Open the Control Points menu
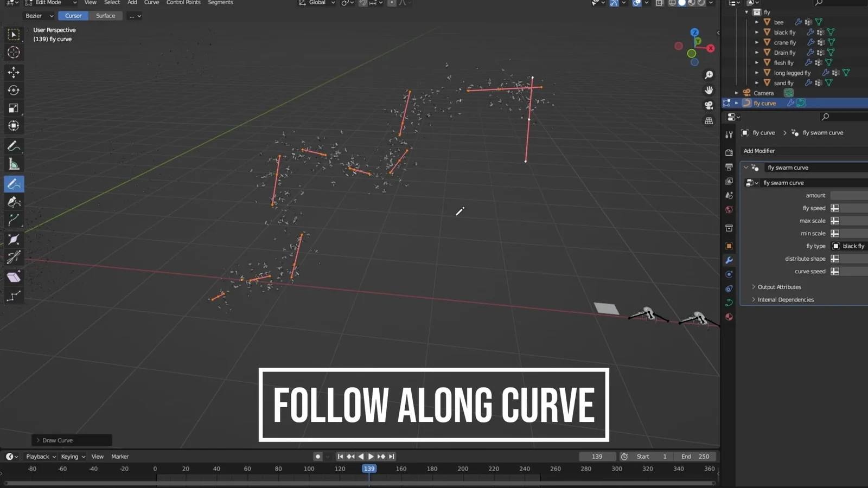Viewport: 868px width, 488px height. point(183,3)
